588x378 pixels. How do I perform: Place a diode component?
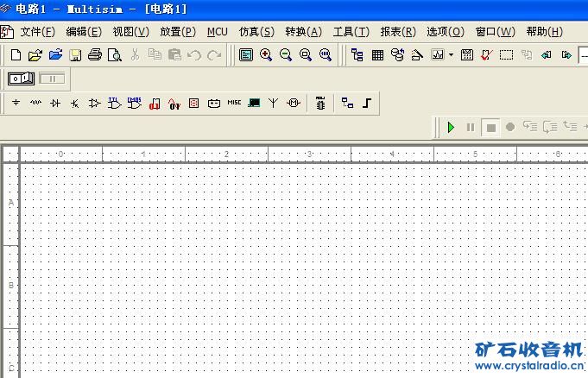(x=55, y=103)
